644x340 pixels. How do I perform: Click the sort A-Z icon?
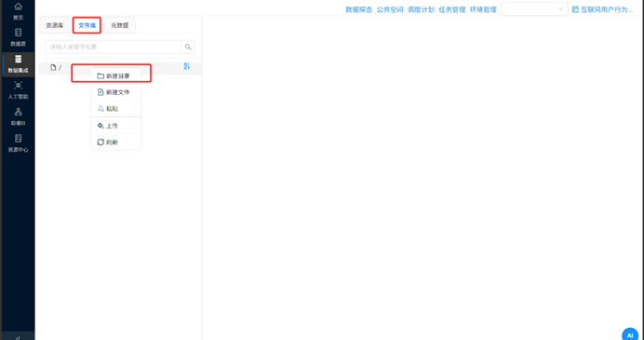pos(187,66)
